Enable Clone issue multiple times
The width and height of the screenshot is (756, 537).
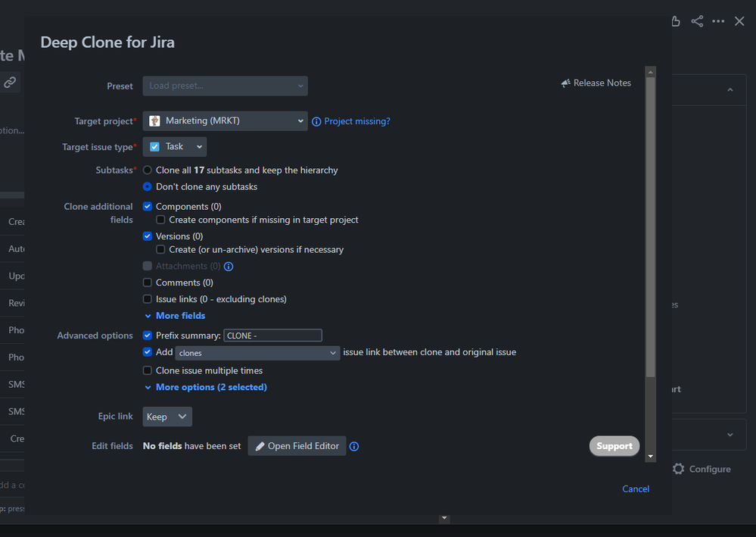click(148, 370)
